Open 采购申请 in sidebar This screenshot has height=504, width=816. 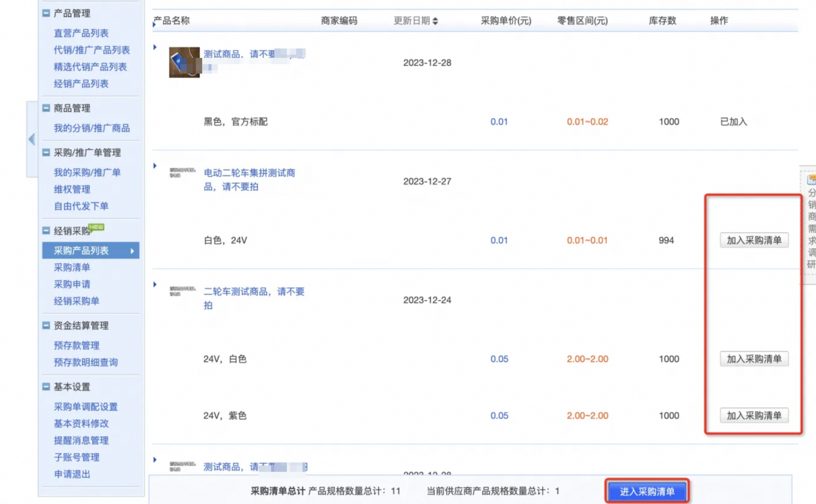(72, 284)
